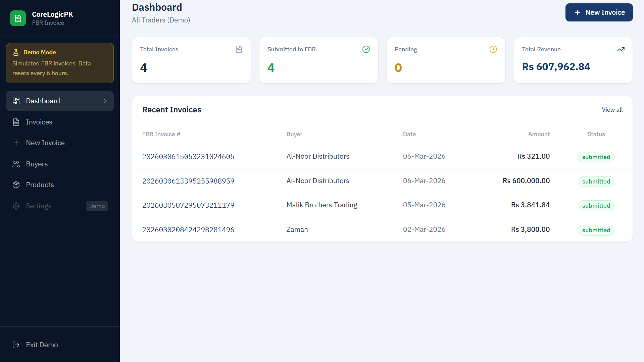The height and width of the screenshot is (362, 644).
Task: Click the Buyers people icon
Action: point(16,164)
